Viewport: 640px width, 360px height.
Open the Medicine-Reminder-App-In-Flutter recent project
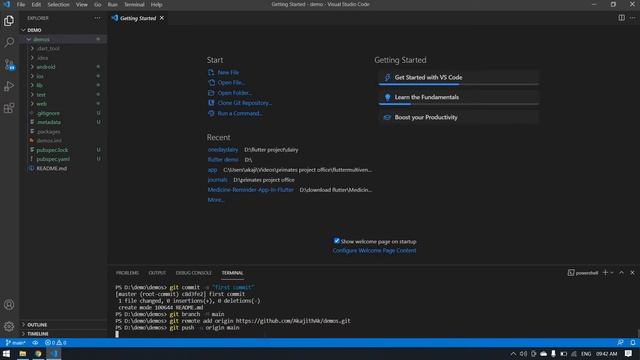[251, 190]
